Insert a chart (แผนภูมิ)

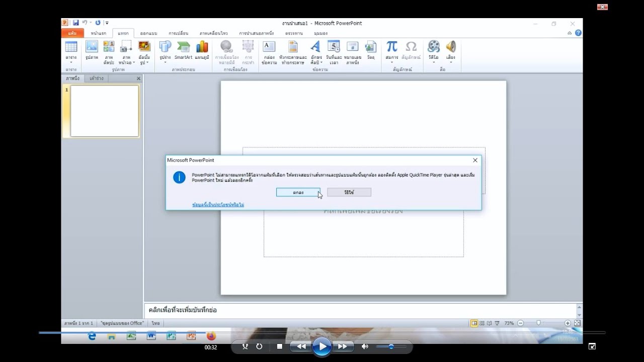[x=202, y=51]
